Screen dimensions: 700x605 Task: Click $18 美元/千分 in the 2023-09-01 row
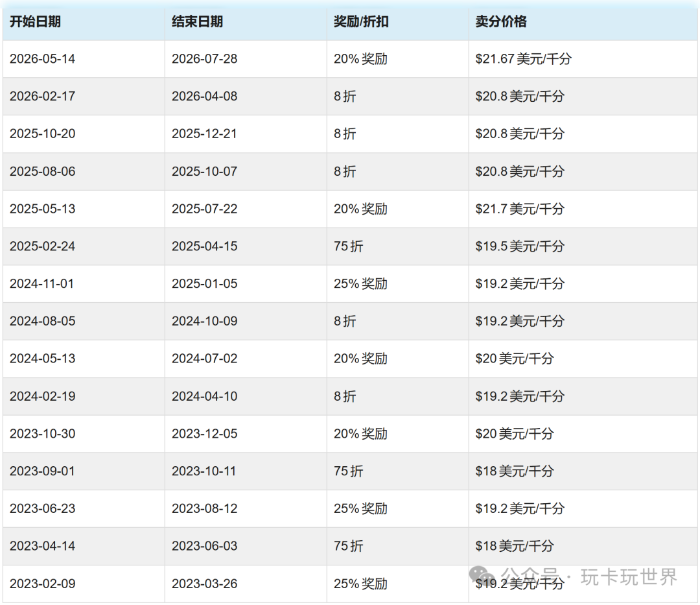tap(514, 471)
